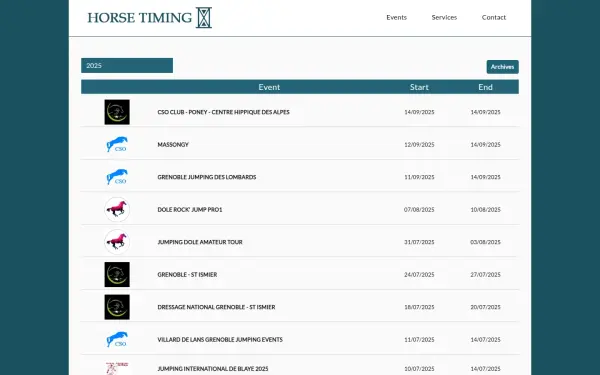Click start date 10/07/2025 of Blaye row
Image resolution: width=600 pixels, height=375 pixels.
[x=419, y=369]
